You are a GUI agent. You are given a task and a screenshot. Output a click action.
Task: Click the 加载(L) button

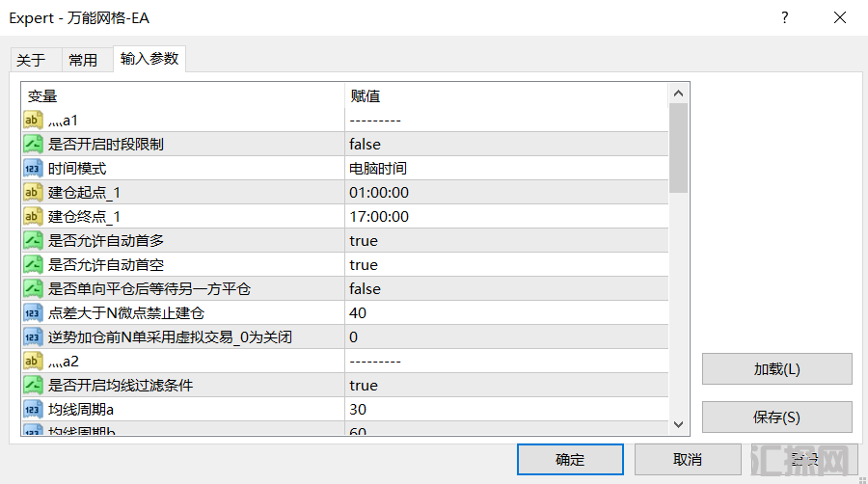click(x=776, y=369)
